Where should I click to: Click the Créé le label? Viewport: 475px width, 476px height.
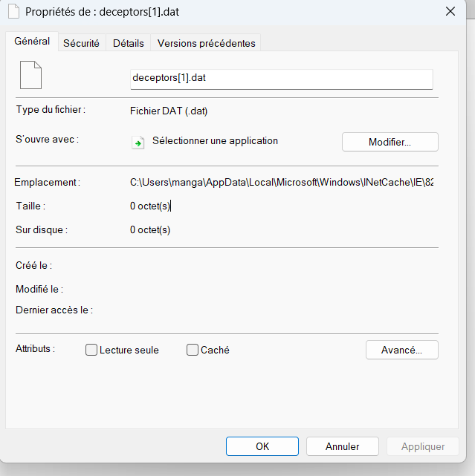point(33,265)
